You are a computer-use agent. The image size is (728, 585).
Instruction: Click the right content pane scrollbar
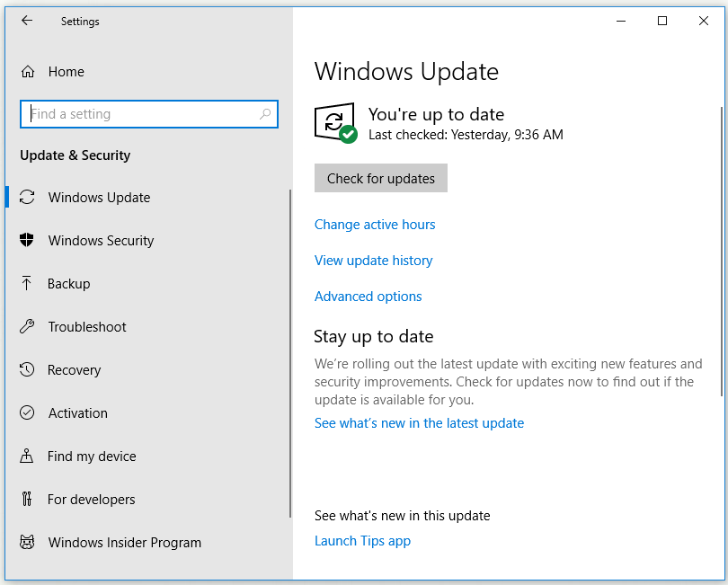click(722, 251)
